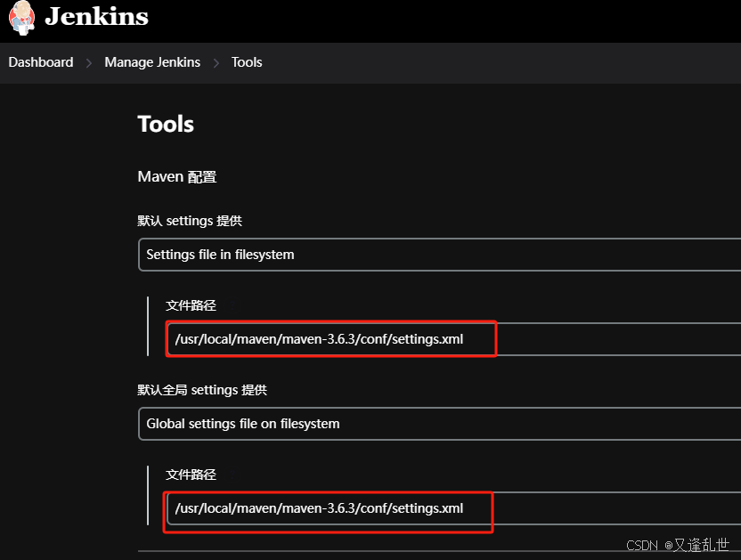The width and height of the screenshot is (741, 560).
Task: Go to Manage Jenkins breadcrumb
Action: (152, 62)
